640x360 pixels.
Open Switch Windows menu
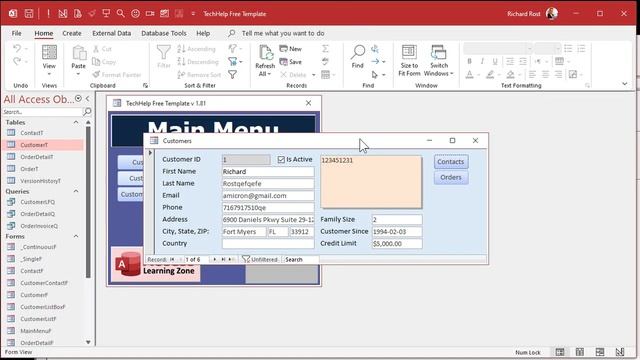coord(439,60)
